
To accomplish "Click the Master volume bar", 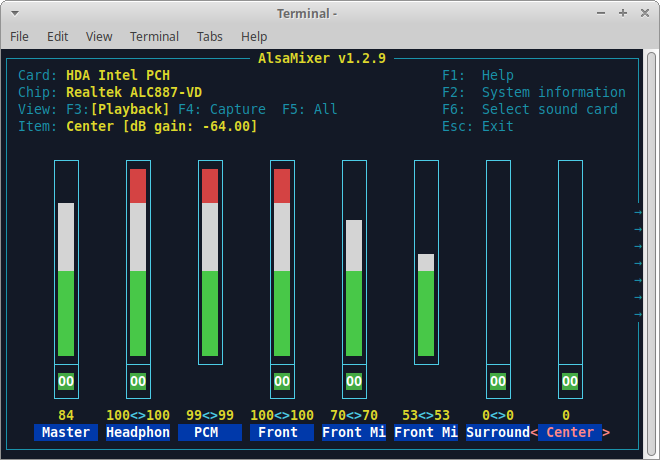I will pos(66,262).
